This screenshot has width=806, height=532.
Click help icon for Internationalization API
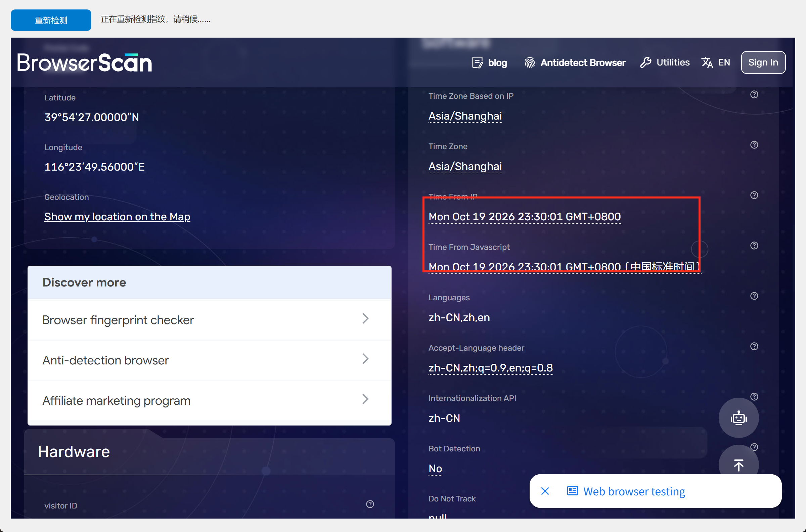[x=754, y=397]
